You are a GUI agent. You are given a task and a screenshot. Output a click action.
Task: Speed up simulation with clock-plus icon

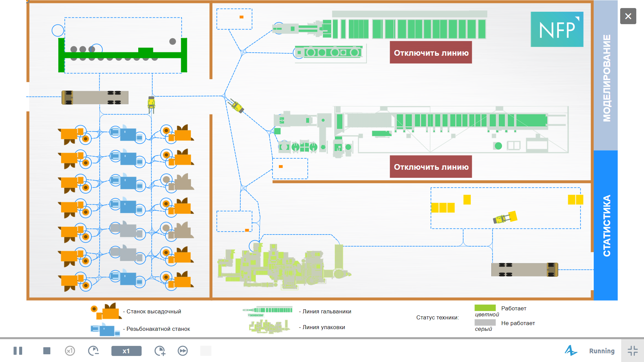click(x=160, y=351)
